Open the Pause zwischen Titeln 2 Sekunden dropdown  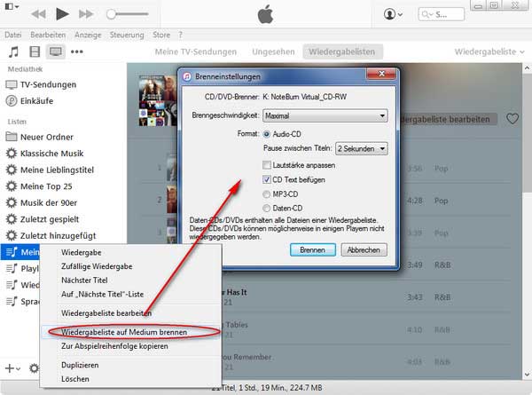pyautogui.click(x=362, y=148)
